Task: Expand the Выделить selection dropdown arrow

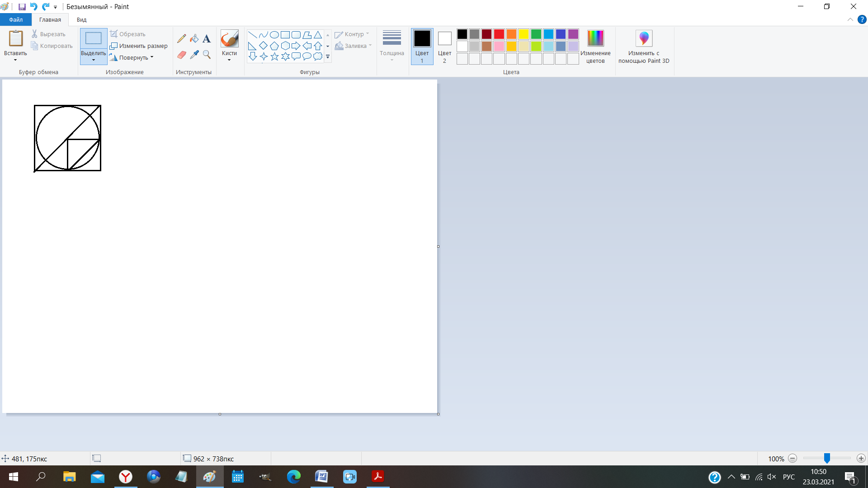Action: [x=94, y=60]
